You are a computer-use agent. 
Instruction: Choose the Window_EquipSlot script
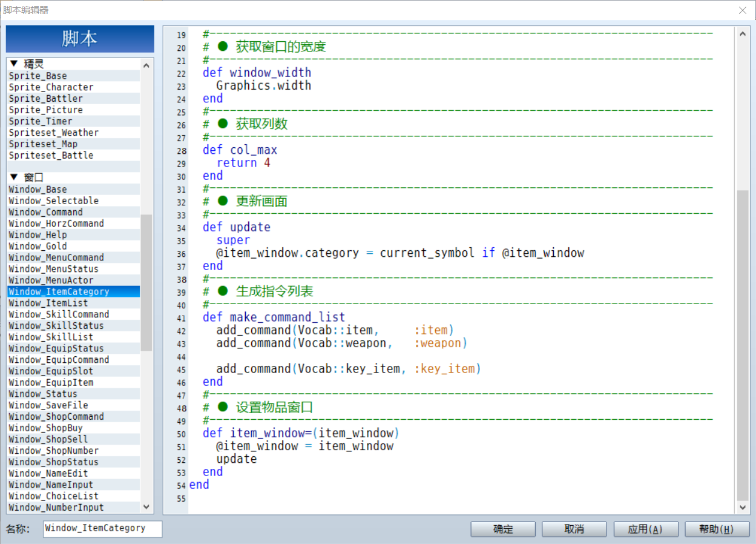tap(74, 371)
